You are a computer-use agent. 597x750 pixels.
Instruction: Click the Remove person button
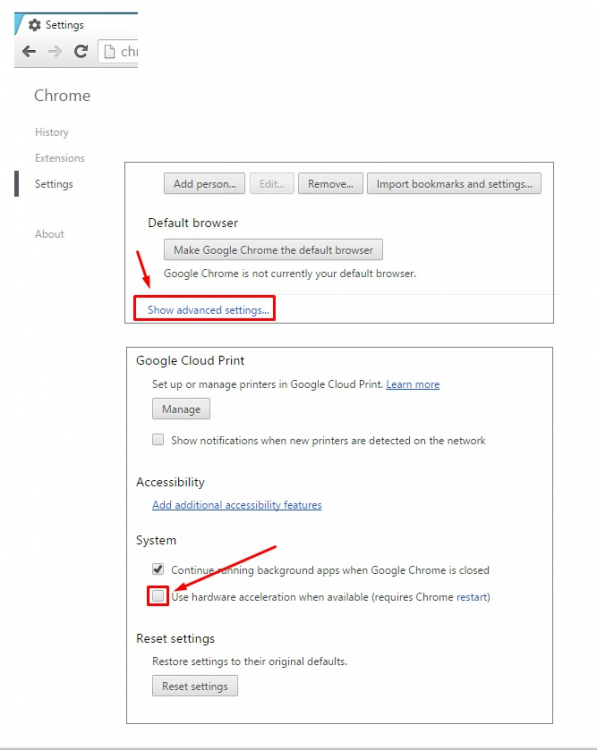pyautogui.click(x=331, y=184)
